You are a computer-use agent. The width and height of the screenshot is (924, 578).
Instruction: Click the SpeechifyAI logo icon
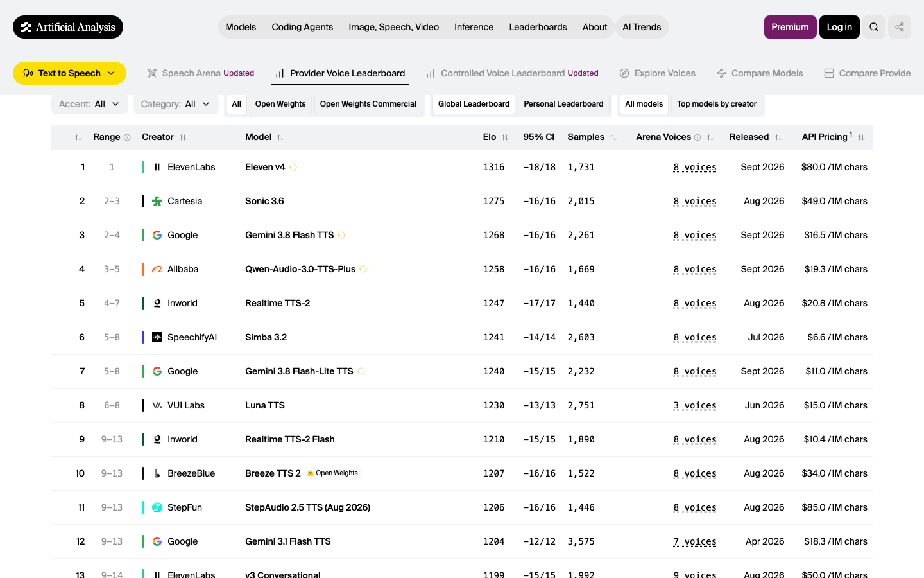tap(157, 337)
